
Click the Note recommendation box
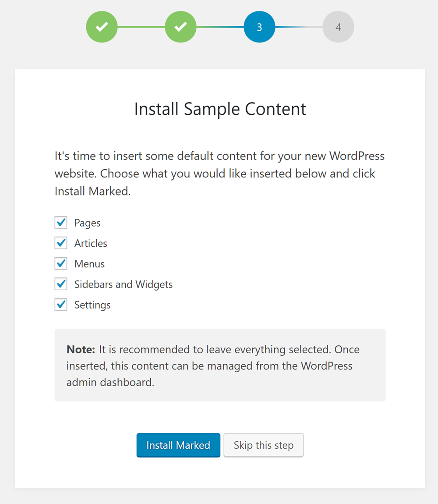tap(220, 365)
